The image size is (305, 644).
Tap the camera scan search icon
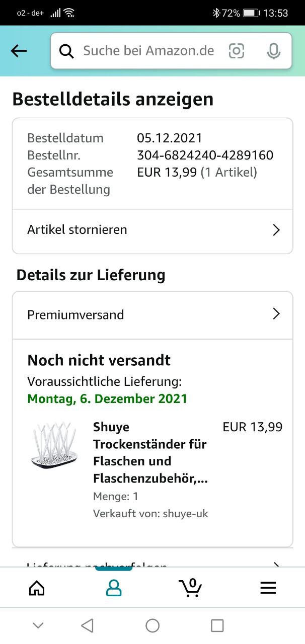236,51
